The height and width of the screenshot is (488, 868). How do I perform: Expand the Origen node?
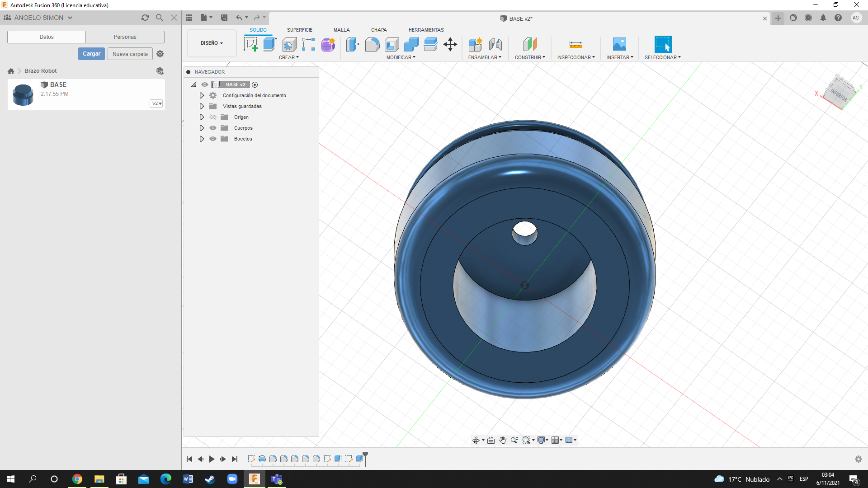202,117
